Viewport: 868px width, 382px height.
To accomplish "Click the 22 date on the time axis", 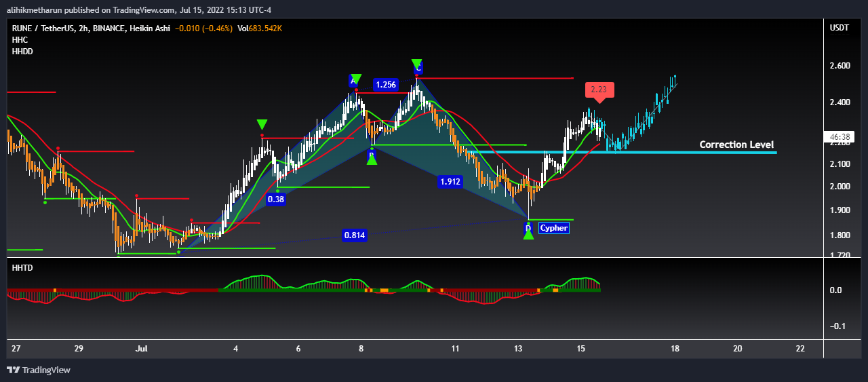I will click(x=800, y=349).
